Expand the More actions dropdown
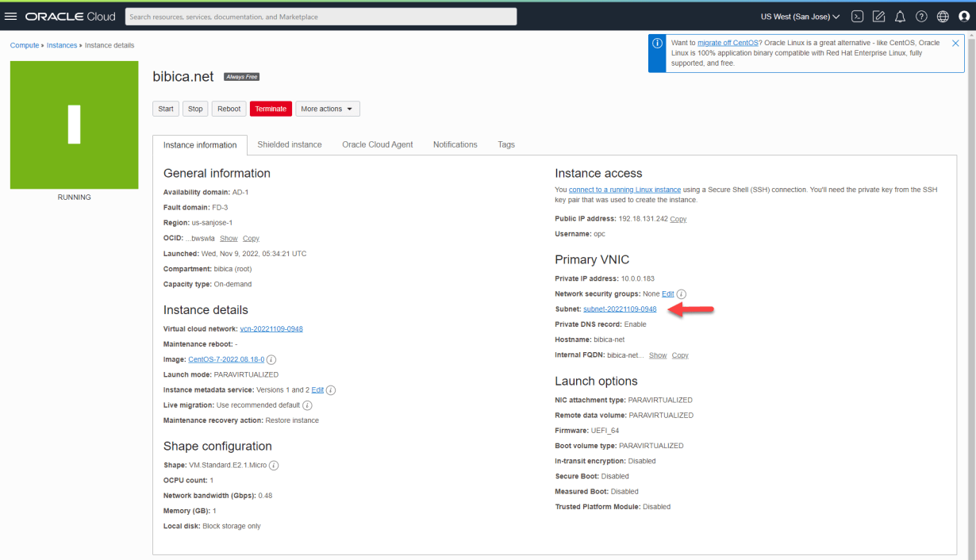Viewport: 976px width, 560px height. 328,109
